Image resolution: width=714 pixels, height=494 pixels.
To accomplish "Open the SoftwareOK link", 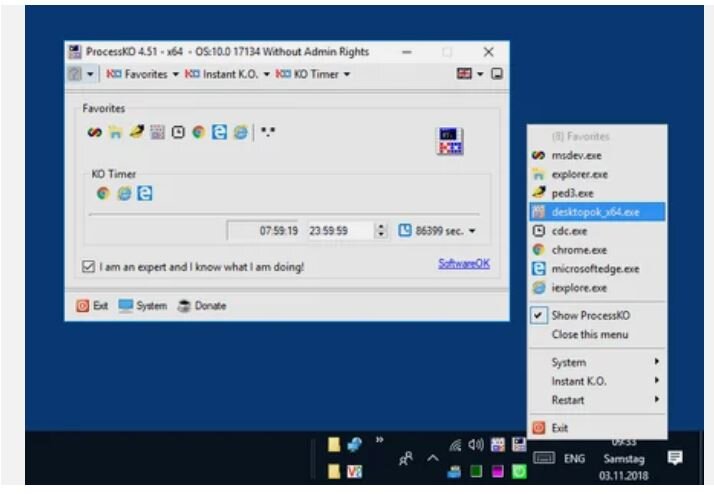I will point(464,264).
